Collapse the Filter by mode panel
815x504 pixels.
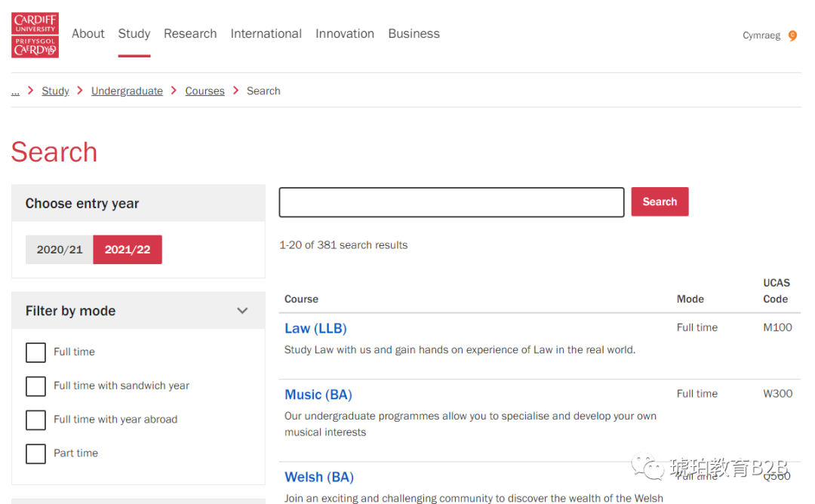coord(242,311)
